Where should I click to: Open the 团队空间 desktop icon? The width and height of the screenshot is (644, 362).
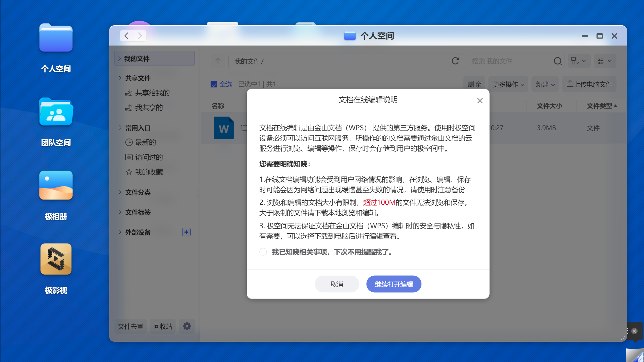click(56, 112)
